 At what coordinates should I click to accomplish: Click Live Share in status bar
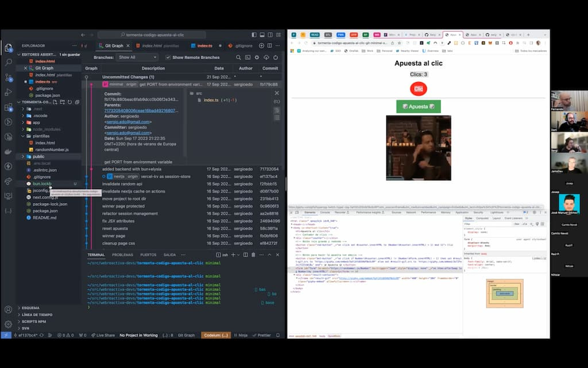(103, 335)
